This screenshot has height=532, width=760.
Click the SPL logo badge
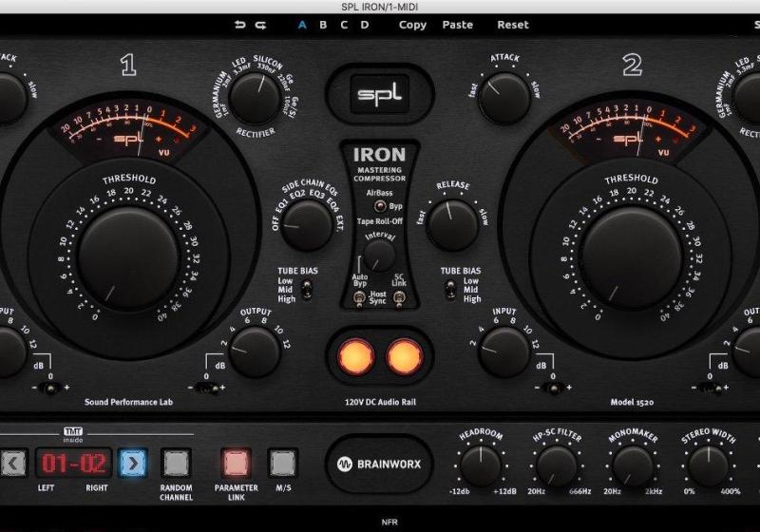(379, 93)
